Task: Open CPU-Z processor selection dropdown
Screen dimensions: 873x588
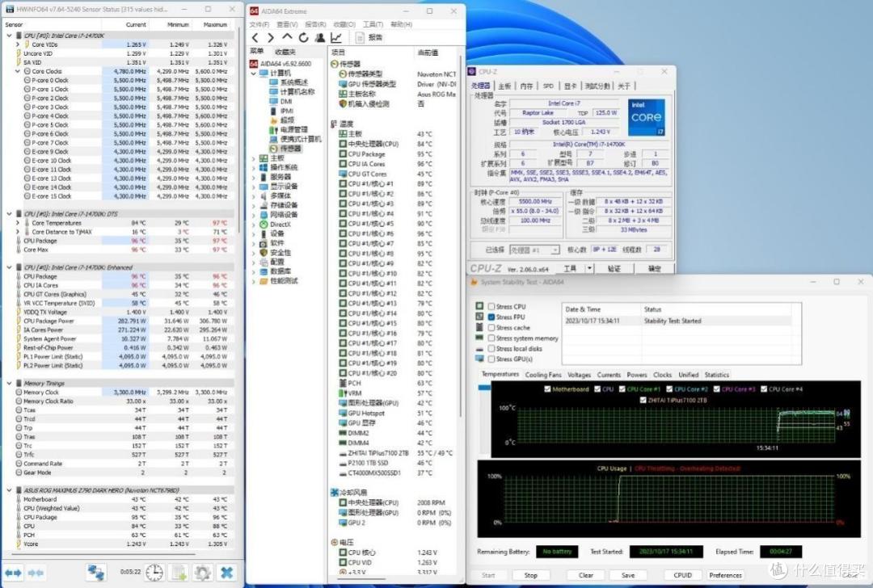Action: tap(555, 250)
